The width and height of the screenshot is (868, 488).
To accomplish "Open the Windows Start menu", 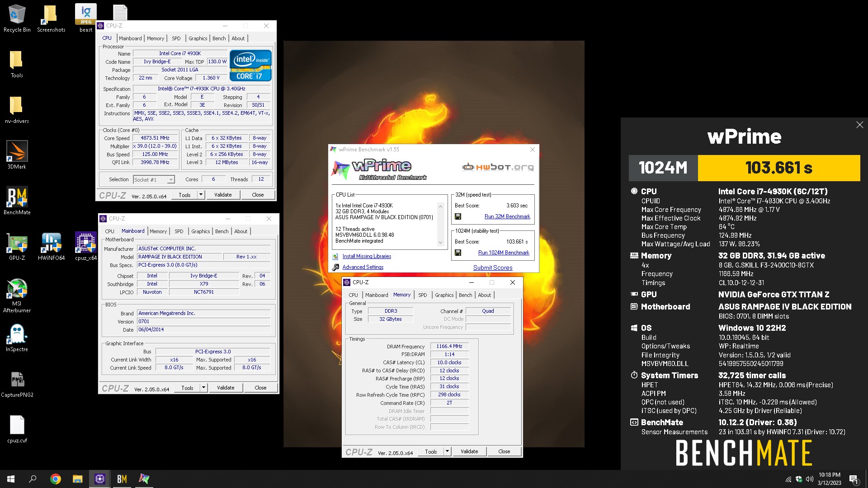I will (11, 479).
